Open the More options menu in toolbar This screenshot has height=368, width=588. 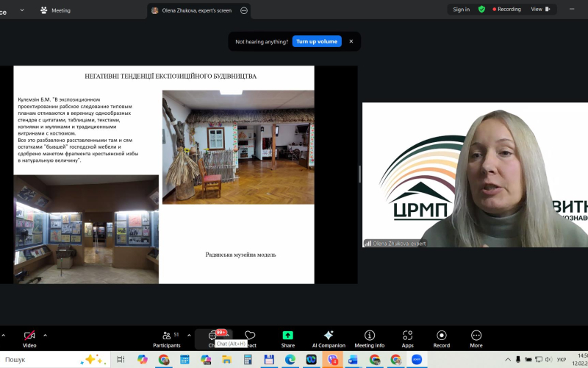point(476,338)
